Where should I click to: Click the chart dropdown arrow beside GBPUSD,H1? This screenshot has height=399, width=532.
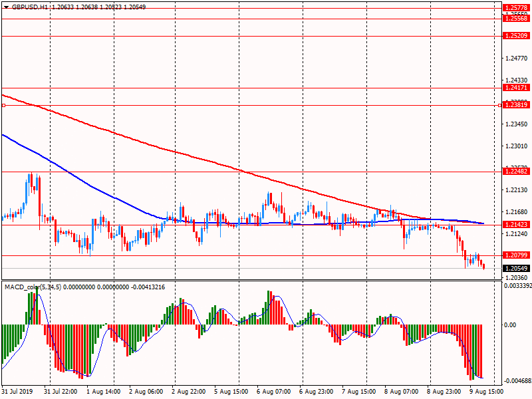click(x=7, y=7)
